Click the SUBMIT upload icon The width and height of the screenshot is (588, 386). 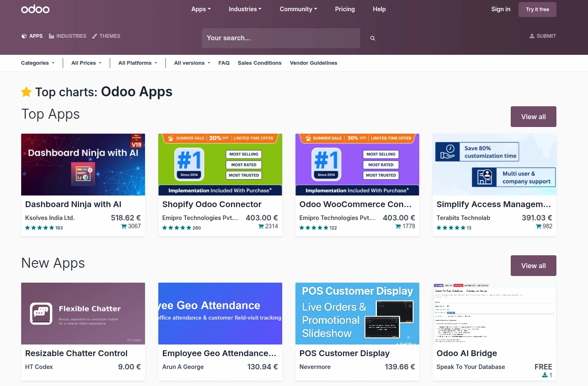(532, 36)
